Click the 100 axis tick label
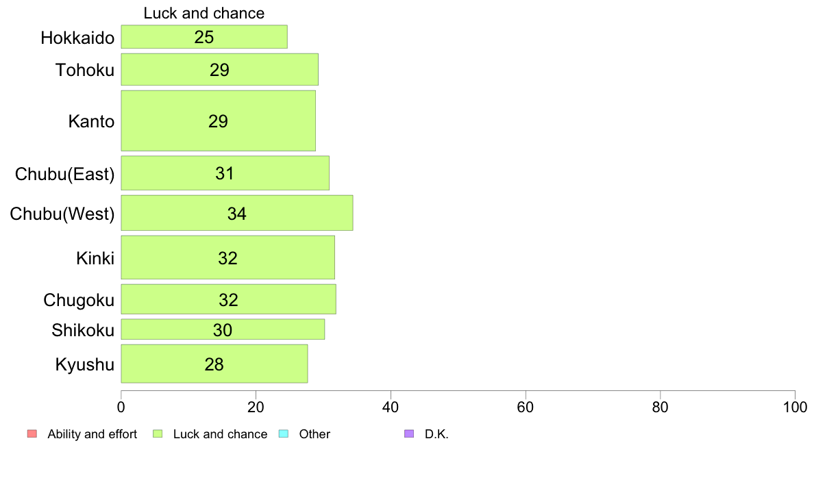This screenshot has height=504, width=814. coord(795,407)
